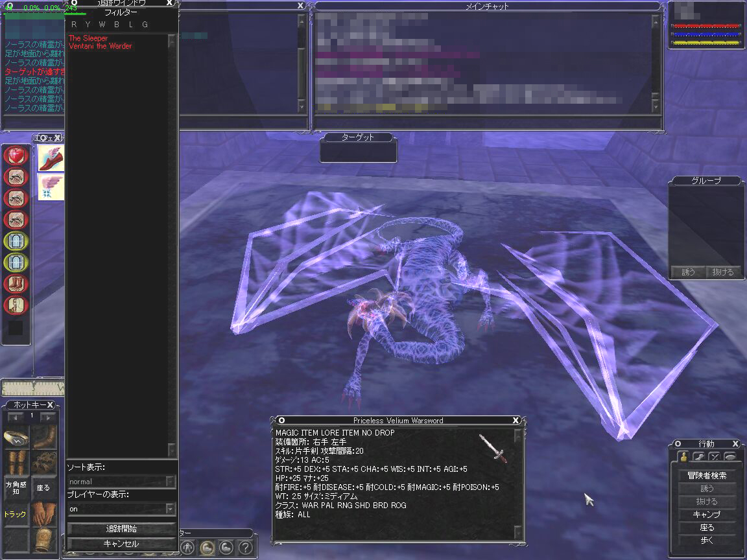Viewport: 747px width, 560px height.
Task: Select the crossed swords tab in 行動 window
Action: [714, 457]
